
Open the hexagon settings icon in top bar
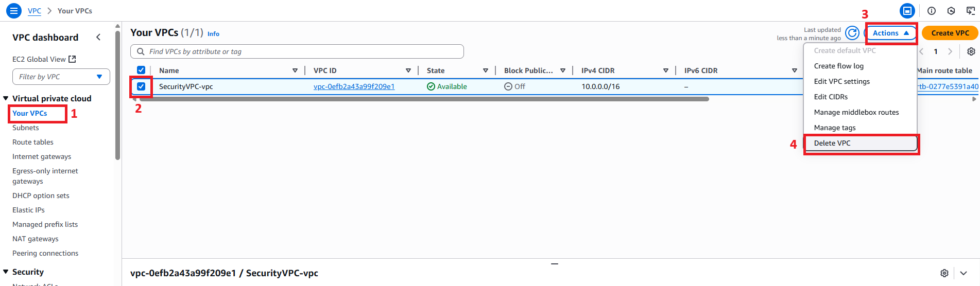point(951,11)
